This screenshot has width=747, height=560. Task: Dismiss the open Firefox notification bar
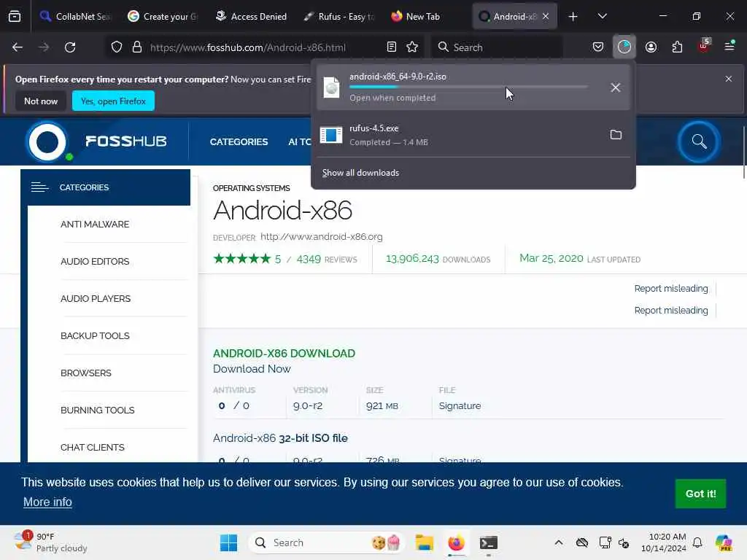click(729, 79)
